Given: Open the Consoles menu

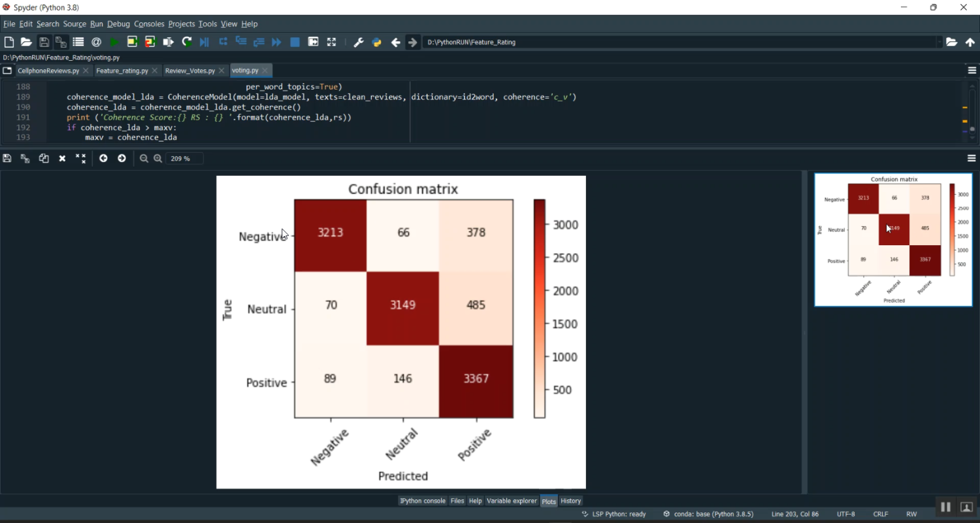Looking at the screenshot, I should tap(149, 24).
